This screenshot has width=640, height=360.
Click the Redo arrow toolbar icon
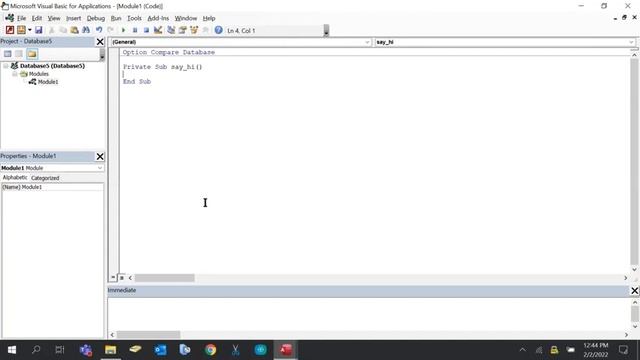pos(111,30)
